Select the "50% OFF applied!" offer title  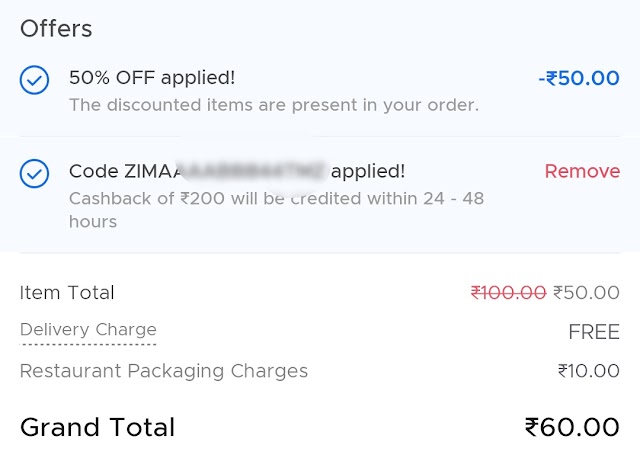click(152, 77)
